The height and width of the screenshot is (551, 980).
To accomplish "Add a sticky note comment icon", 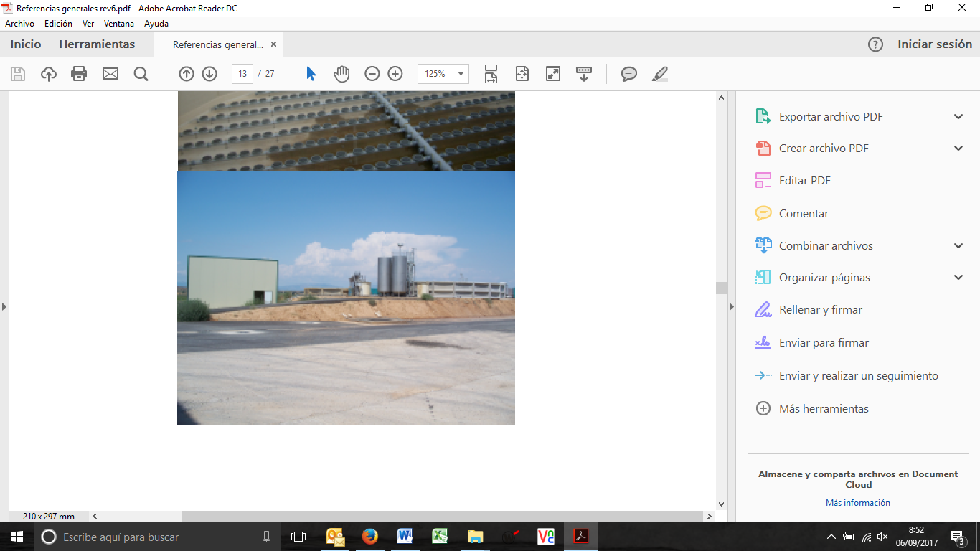I will [x=629, y=74].
